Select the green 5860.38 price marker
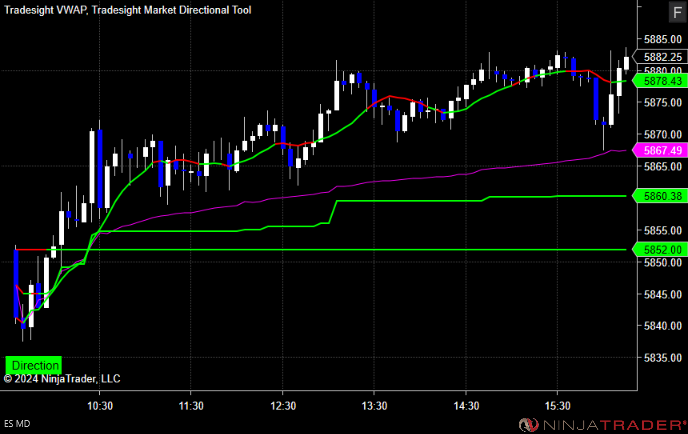 pos(660,196)
